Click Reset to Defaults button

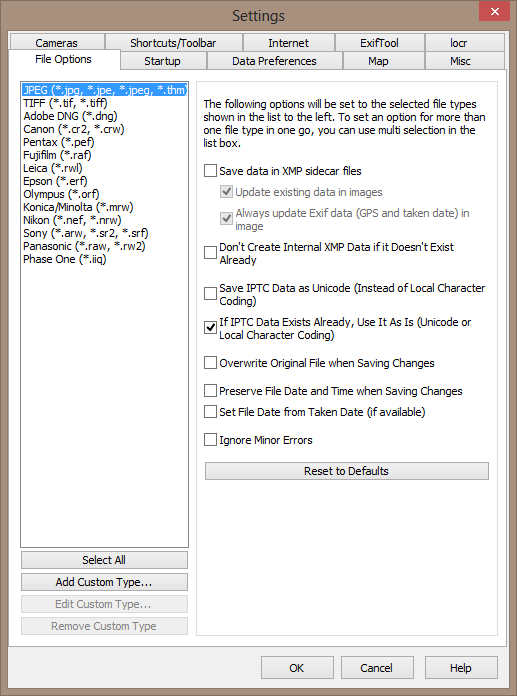(347, 471)
